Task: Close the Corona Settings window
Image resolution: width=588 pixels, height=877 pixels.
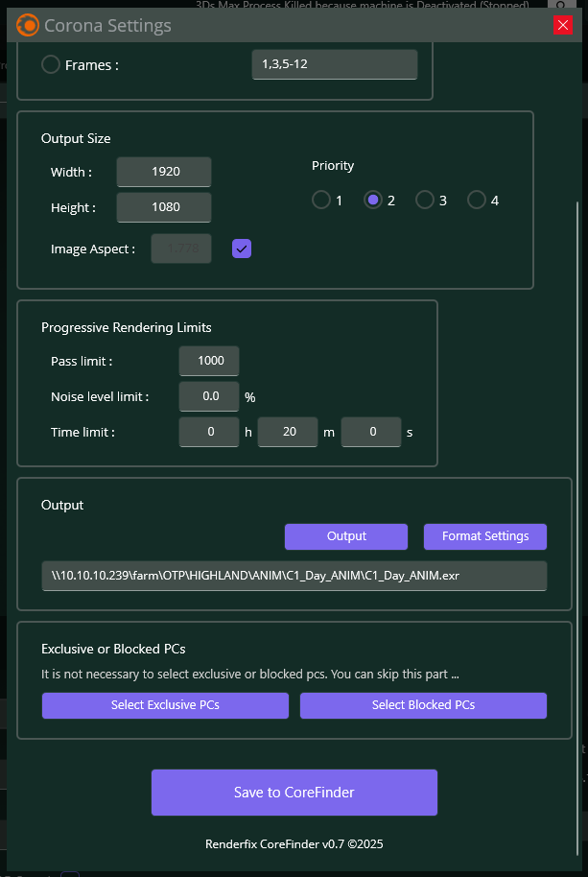Action: coord(563,25)
